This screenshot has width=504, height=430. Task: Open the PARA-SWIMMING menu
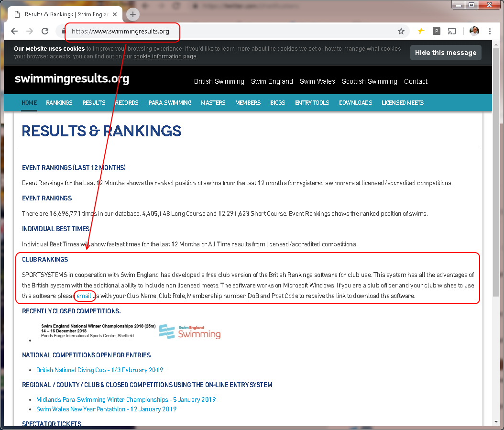(170, 102)
